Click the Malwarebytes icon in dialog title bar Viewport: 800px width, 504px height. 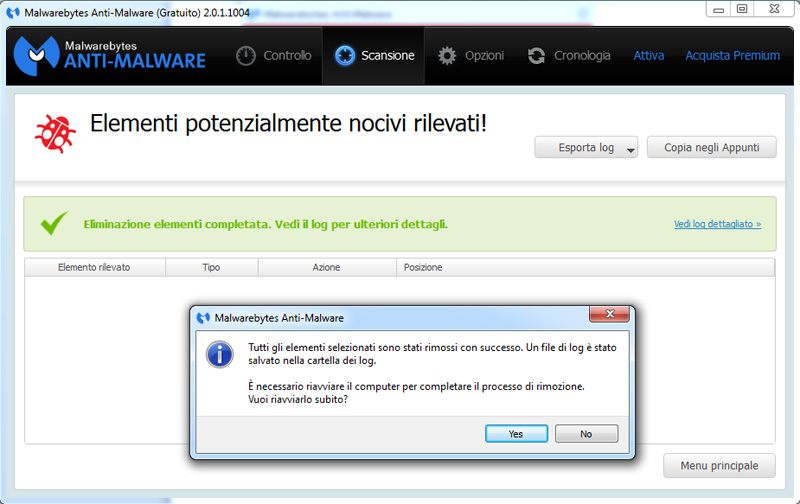pyautogui.click(x=203, y=318)
